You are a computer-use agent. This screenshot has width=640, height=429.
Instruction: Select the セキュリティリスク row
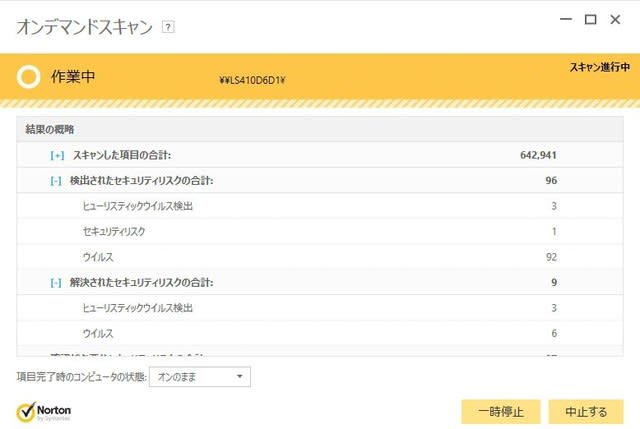(114, 231)
